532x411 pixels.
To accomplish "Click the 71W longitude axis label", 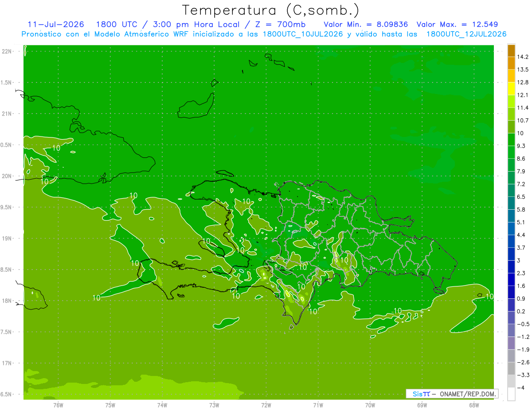I will 318,405.
